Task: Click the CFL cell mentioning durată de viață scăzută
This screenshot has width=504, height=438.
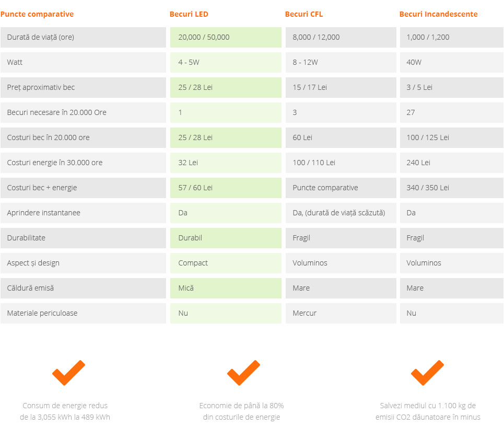Action: pos(341,213)
